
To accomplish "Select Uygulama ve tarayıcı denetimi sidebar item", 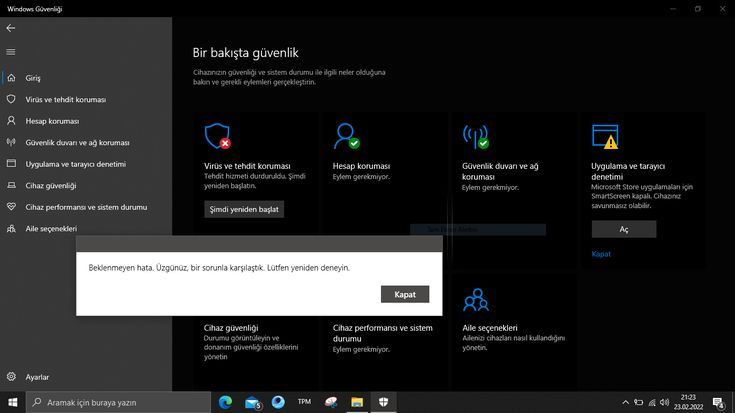I will click(75, 164).
